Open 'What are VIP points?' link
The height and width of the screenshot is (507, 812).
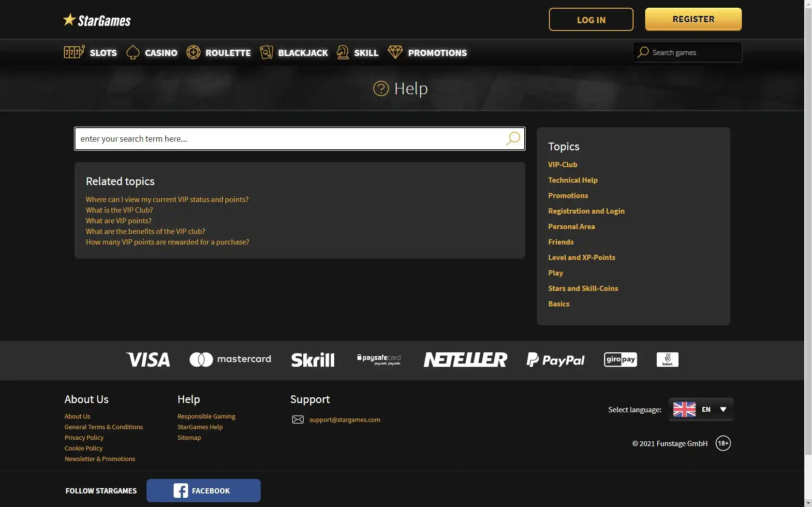[118, 221]
